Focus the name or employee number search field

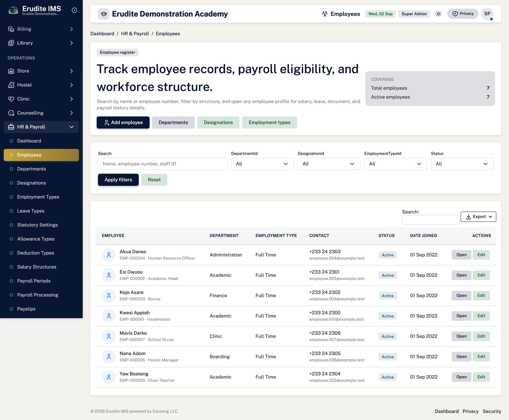(x=163, y=164)
